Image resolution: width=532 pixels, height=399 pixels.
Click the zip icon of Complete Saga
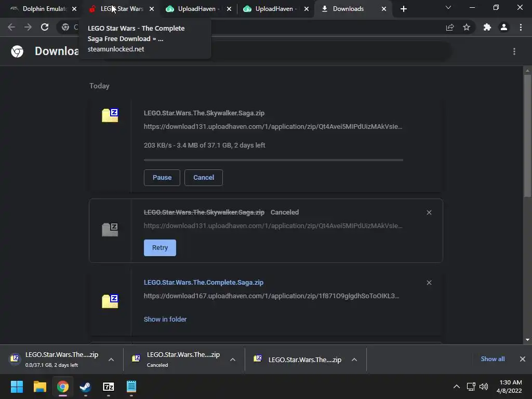click(x=110, y=301)
